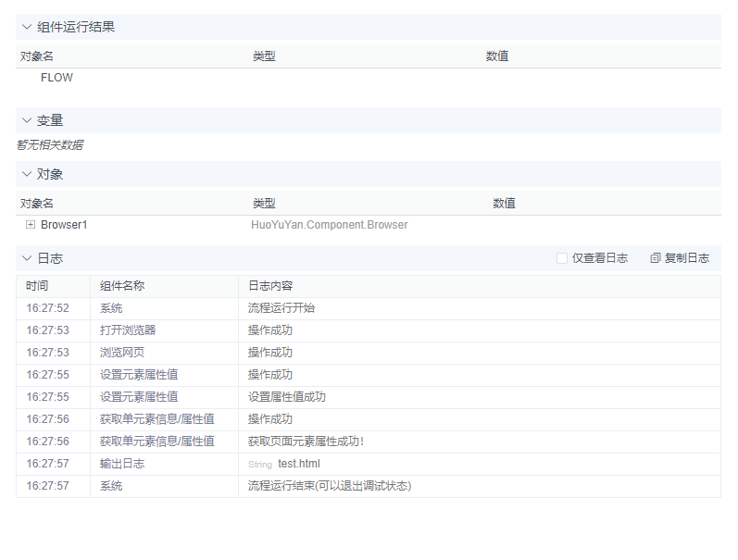Click the 时间 log column header
Image resolution: width=738 pixels, height=560 pixels.
pos(37,286)
